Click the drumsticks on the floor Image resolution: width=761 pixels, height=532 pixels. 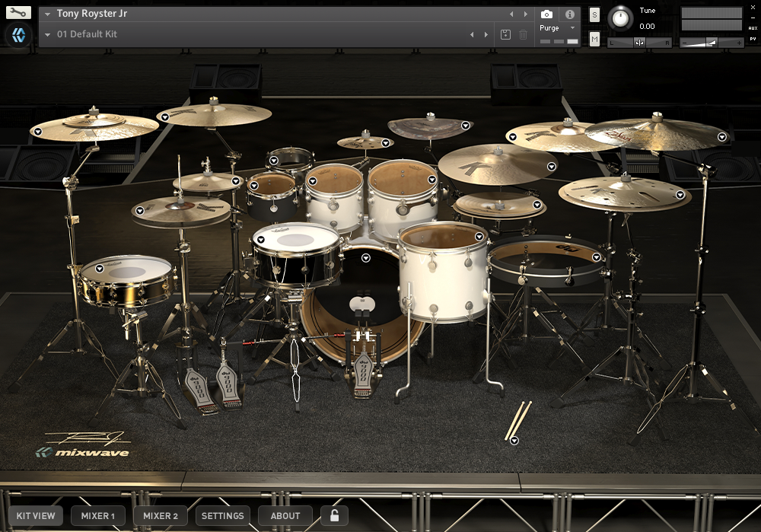coord(518,419)
